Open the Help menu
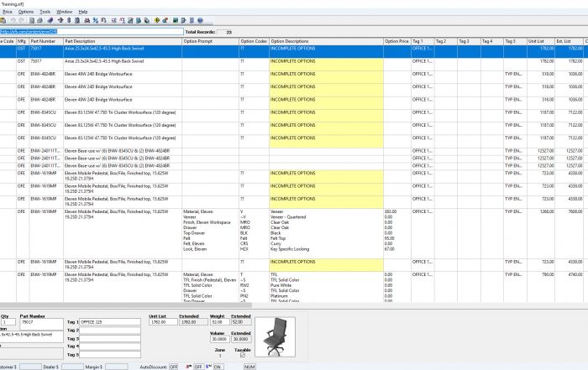Viewport: 588px width, 370px height. (83, 12)
